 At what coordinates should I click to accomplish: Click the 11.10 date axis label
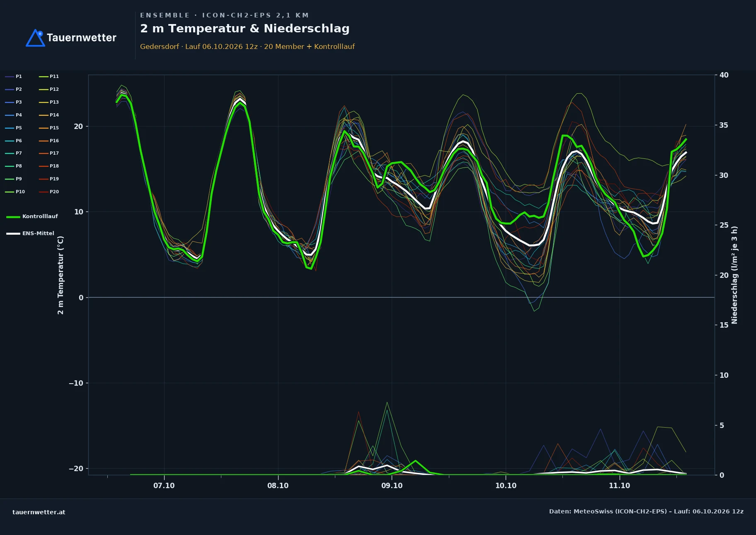(619, 486)
